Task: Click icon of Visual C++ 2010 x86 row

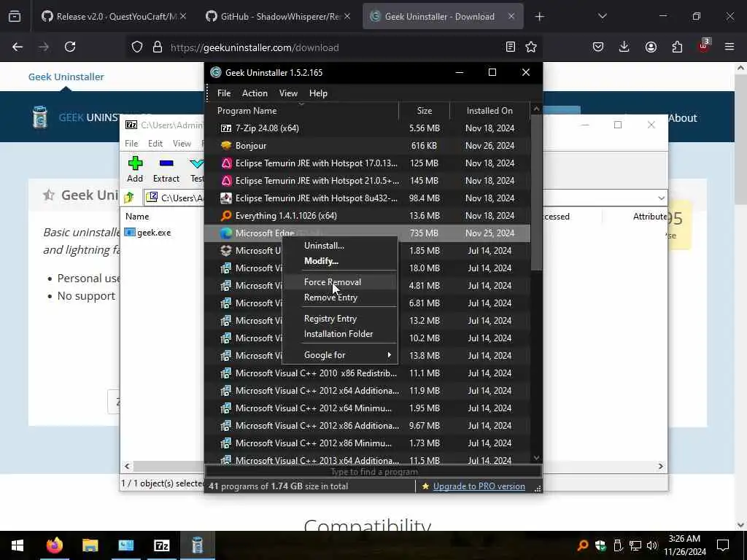Action: (x=226, y=373)
